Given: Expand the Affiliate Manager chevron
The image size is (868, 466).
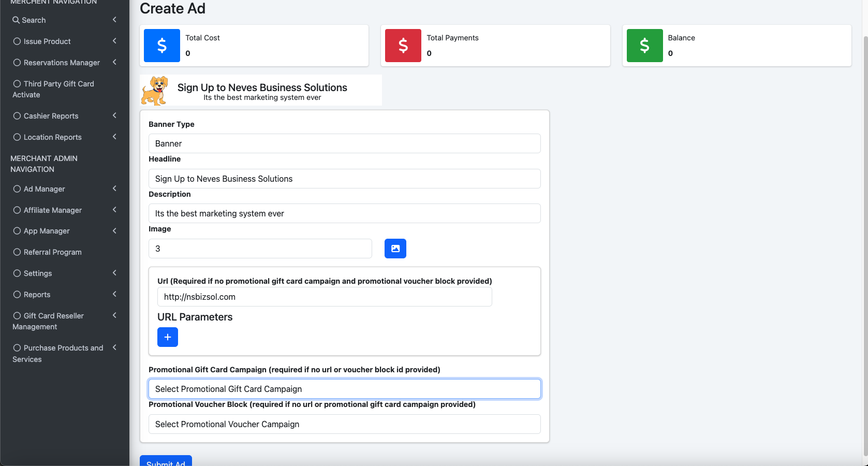Looking at the screenshot, I should 114,210.
